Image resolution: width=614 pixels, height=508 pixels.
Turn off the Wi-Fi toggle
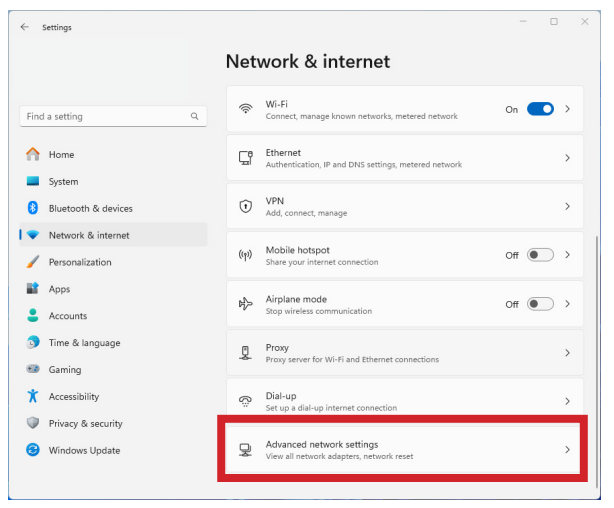pyautogui.click(x=540, y=109)
